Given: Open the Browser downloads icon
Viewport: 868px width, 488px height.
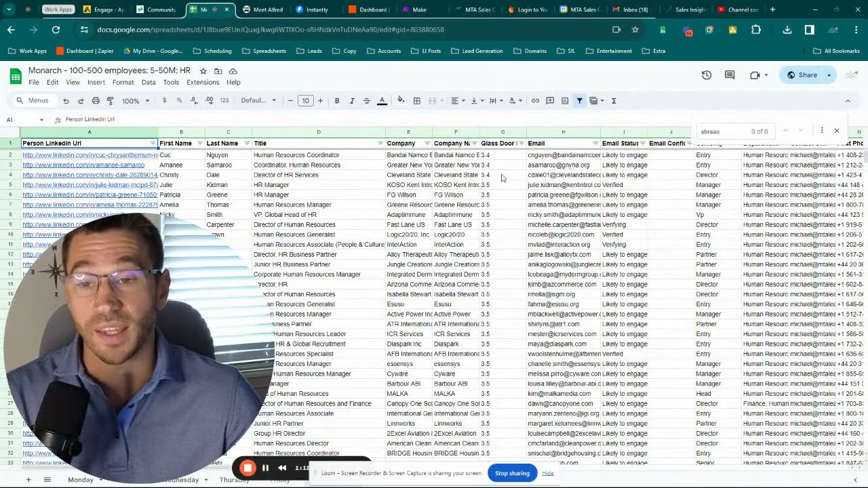Looking at the screenshot, I should [x=787, y=30].
